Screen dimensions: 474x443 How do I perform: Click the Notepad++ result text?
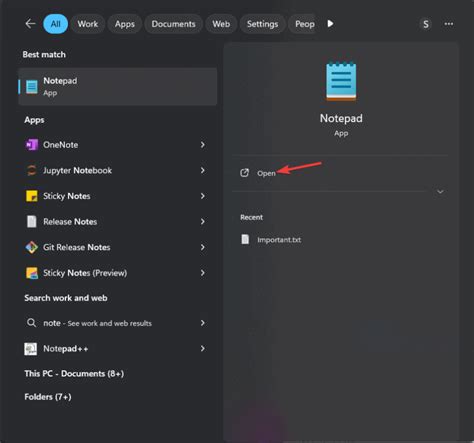pos(66,349)
